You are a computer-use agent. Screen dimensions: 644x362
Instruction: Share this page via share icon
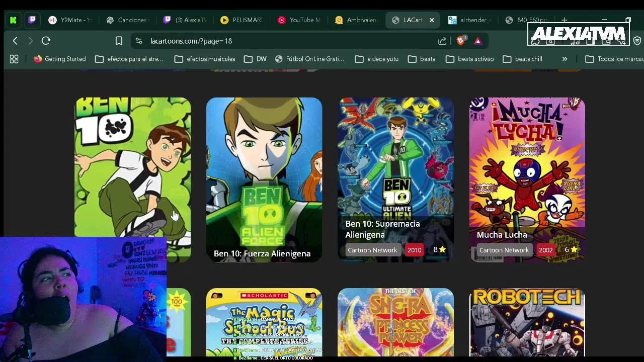pyautogui.click(x=442, y=41)
